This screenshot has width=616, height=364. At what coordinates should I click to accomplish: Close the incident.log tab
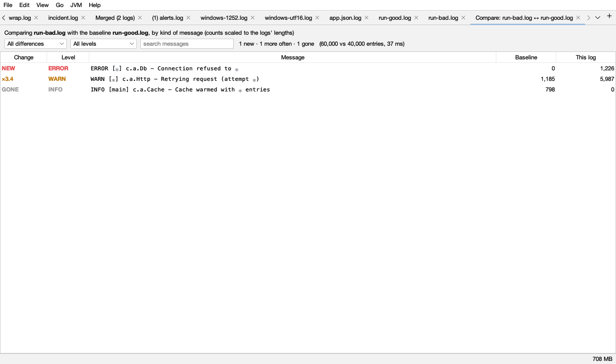click(83, 18)
